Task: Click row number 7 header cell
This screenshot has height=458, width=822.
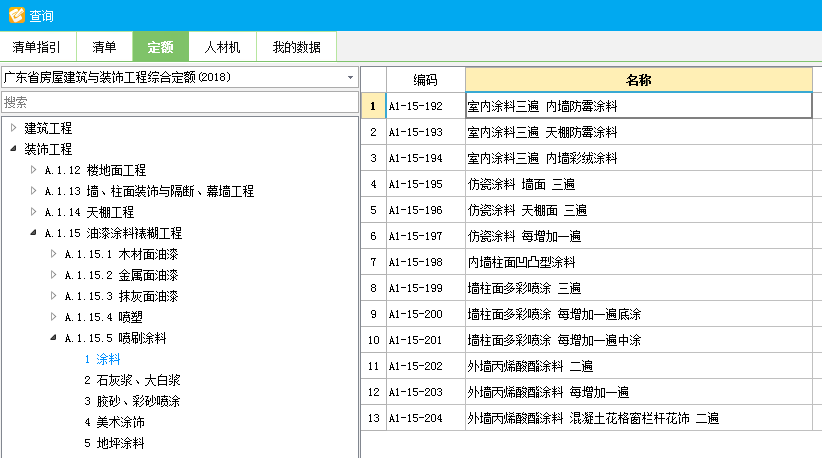Action: (x=373, y=262)
